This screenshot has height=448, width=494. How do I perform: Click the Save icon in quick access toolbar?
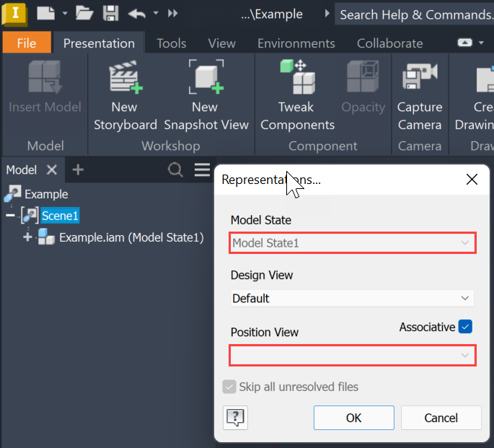coord(110,13)
